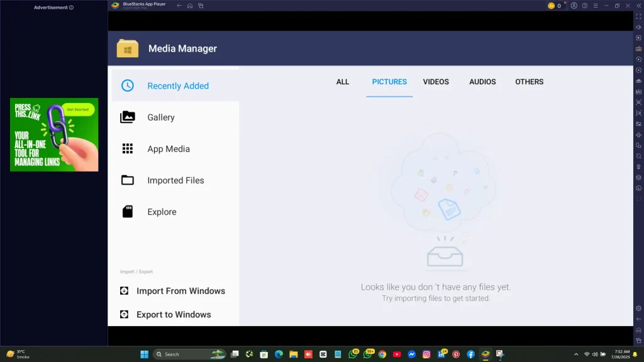Screen dimensions: 644x362
Task: Switch to the AUDIOS tab
Action: pos(482,82)
